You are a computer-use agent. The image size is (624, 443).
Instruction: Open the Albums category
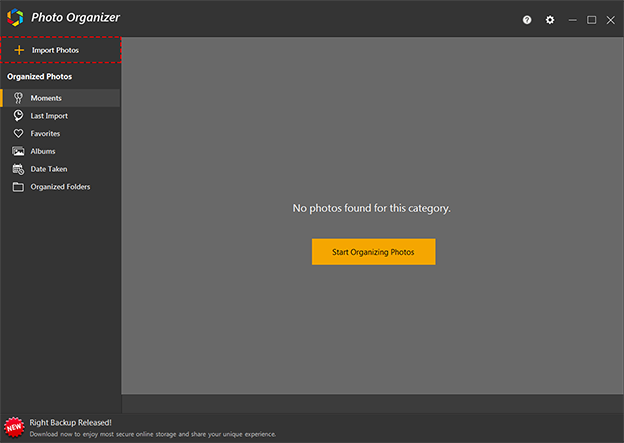click(60, 151)
